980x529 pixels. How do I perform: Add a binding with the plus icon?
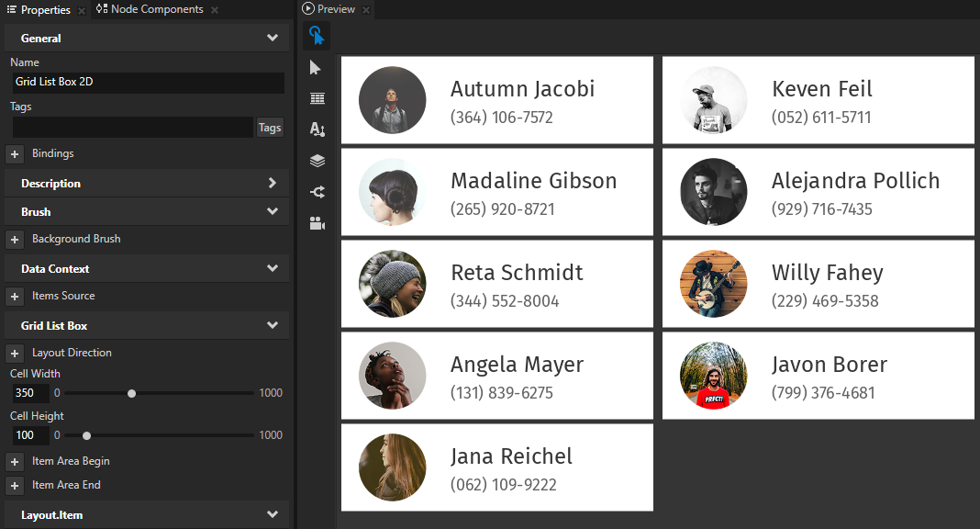click(15, 154)
